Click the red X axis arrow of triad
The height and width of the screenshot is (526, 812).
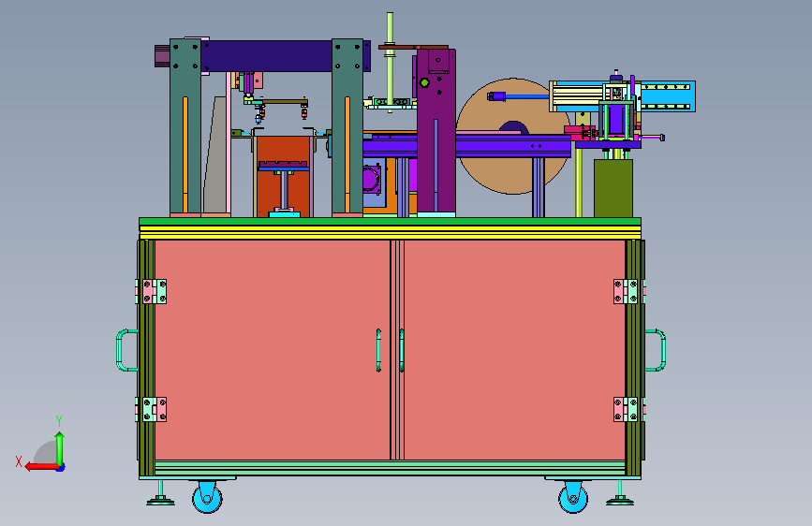coord(41,466)
